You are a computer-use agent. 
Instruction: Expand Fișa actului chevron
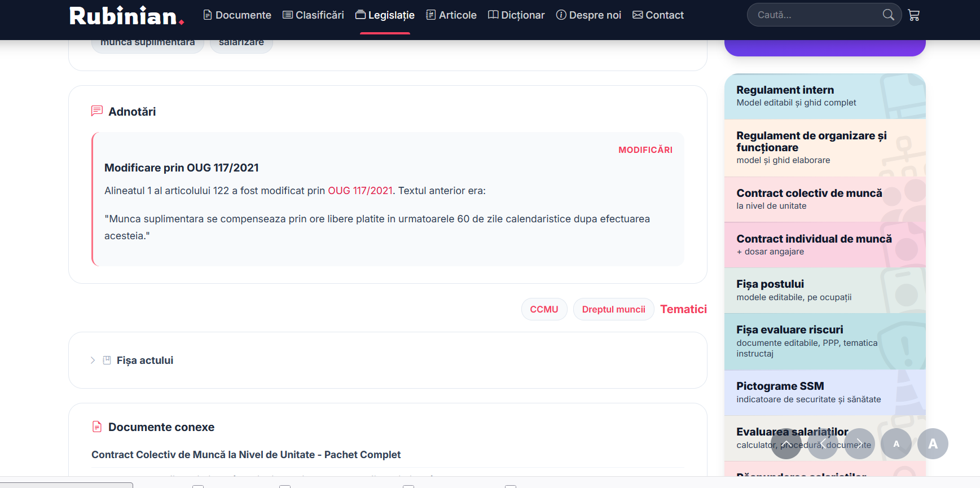coord(93,360)
